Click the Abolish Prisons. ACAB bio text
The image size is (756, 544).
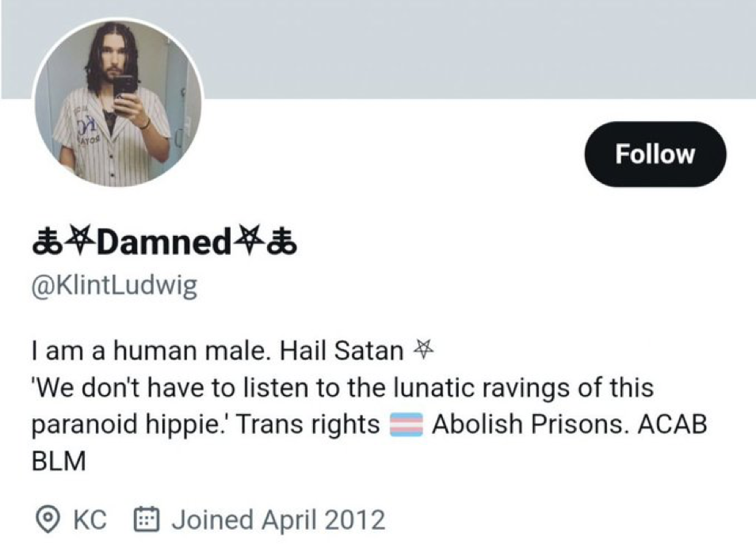click(x=570, y=424)
